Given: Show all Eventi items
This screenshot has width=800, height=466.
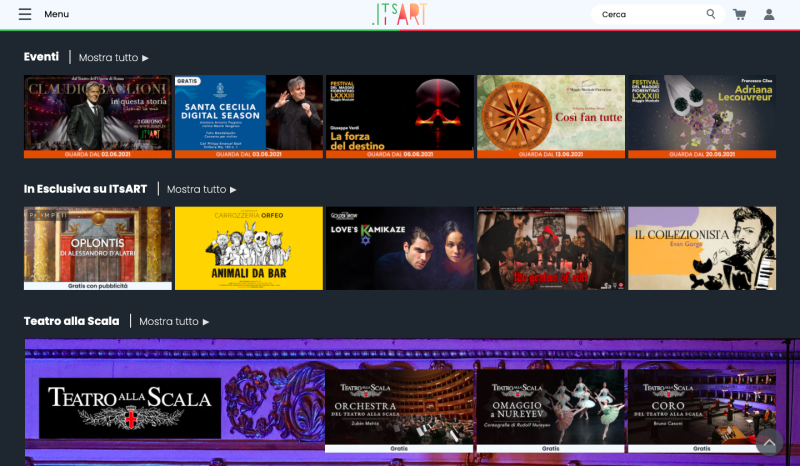Looking at the screenshot, I should click(x=113, y=58).
